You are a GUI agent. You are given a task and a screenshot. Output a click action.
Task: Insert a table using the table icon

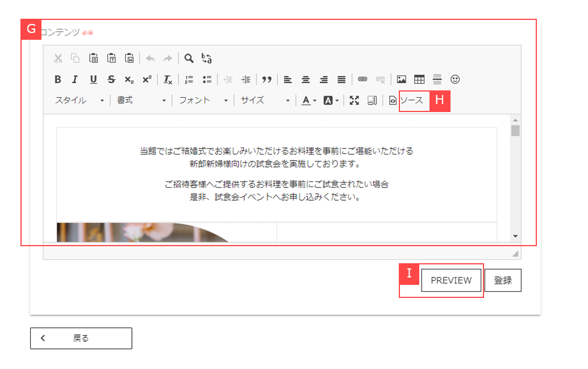tap(420, 79)
